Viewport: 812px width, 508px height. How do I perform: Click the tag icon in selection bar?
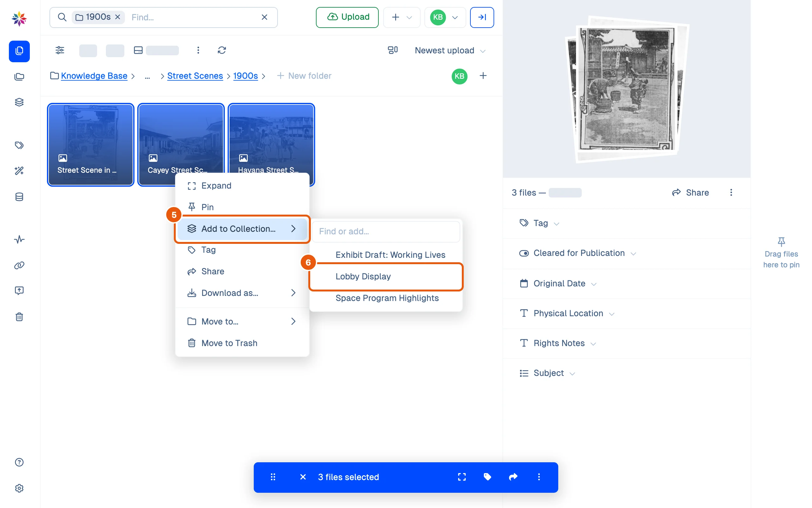488,477
